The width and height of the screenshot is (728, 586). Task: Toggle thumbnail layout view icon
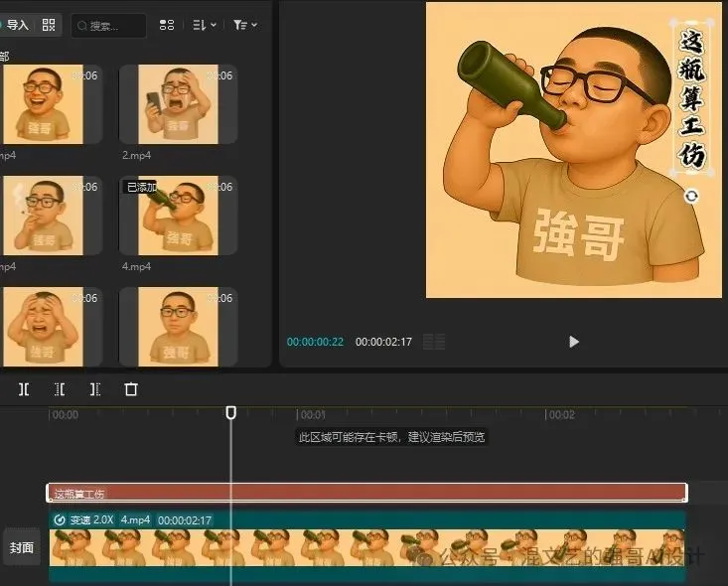pyautogui.click(x=167, y=25)
